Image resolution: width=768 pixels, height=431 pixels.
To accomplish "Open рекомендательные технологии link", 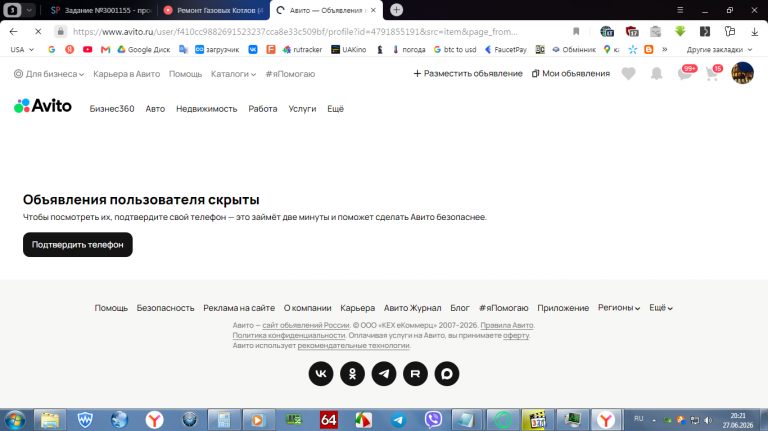I will coord(353,345).
